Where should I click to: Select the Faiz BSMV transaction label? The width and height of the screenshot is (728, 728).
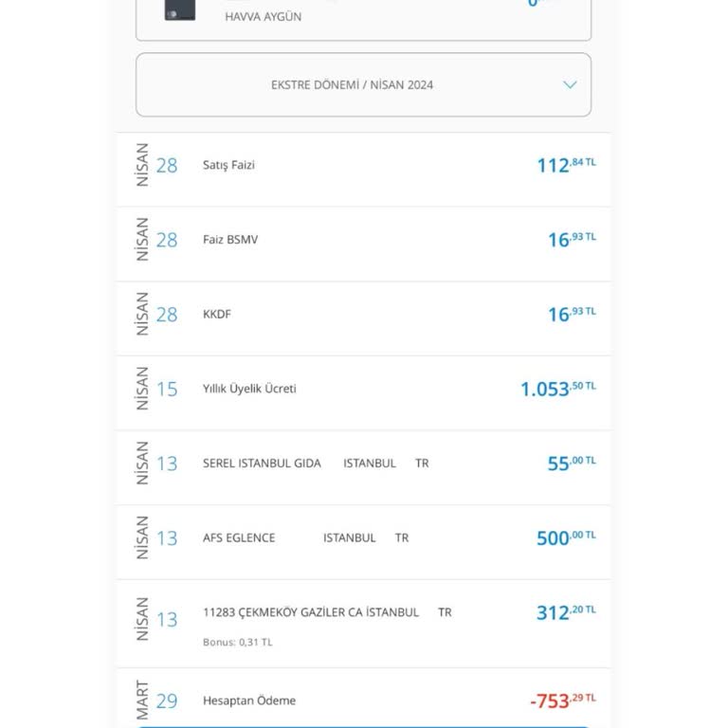(230, 240)
